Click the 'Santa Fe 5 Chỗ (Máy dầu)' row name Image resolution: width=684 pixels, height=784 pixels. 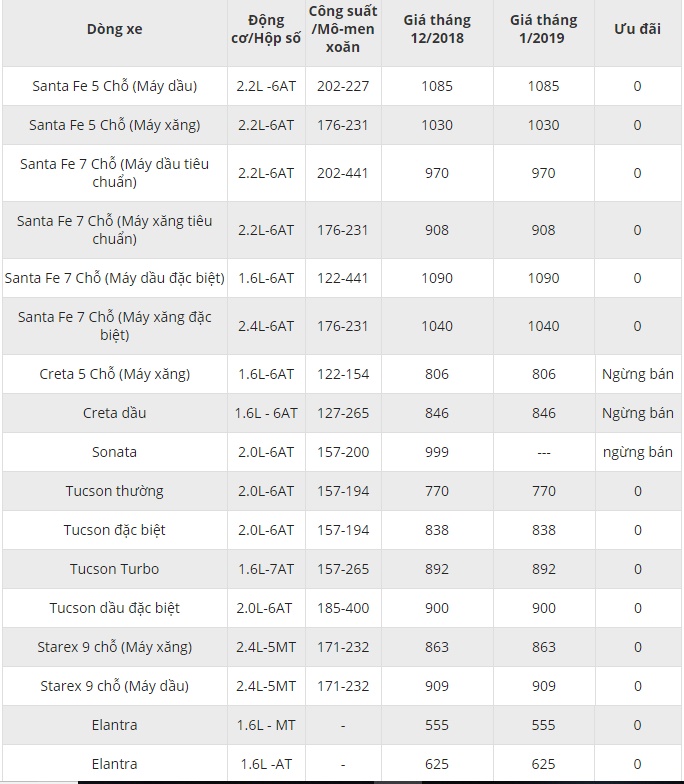(x=114, y=86)
